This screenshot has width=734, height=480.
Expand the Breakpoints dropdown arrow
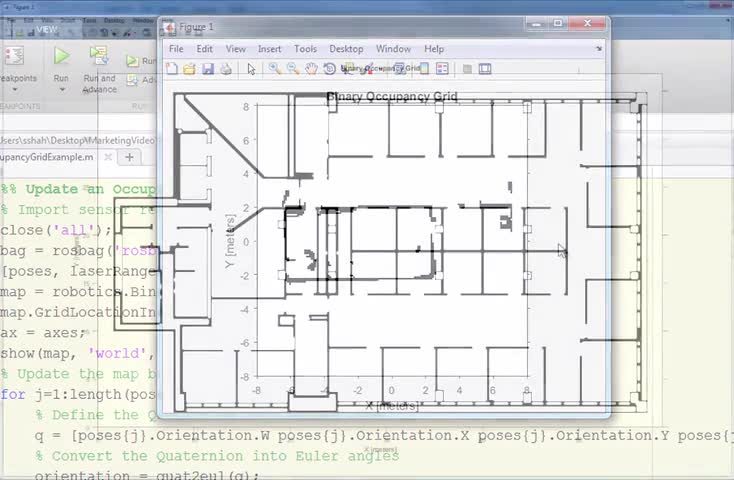point(15,89)
